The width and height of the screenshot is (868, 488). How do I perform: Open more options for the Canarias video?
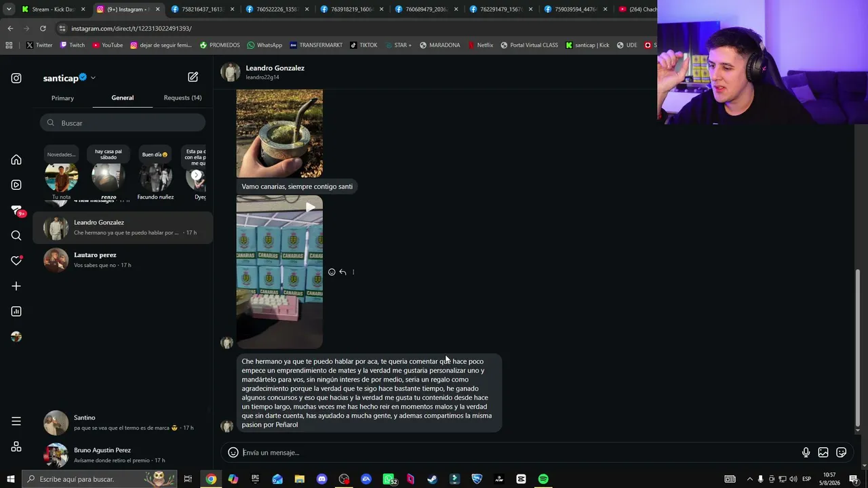[353, 272]
